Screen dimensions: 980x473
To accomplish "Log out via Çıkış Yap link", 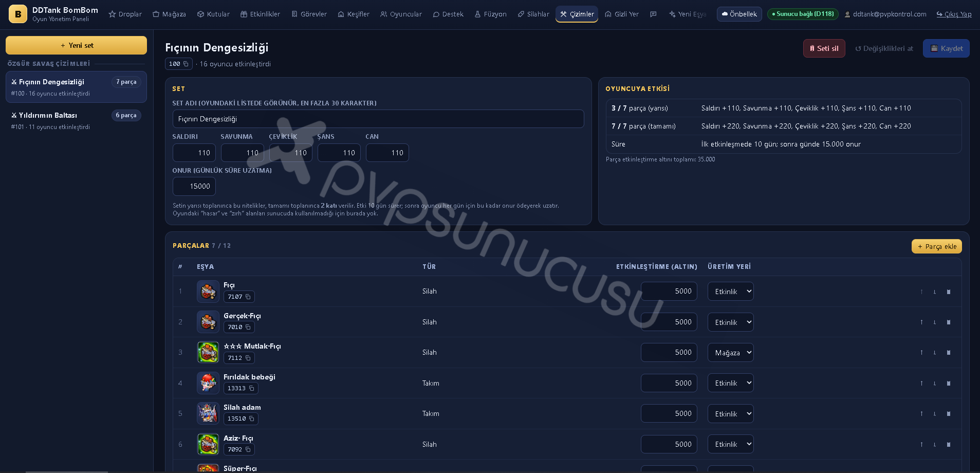I will pyautogui.click(x=954, y=14).
